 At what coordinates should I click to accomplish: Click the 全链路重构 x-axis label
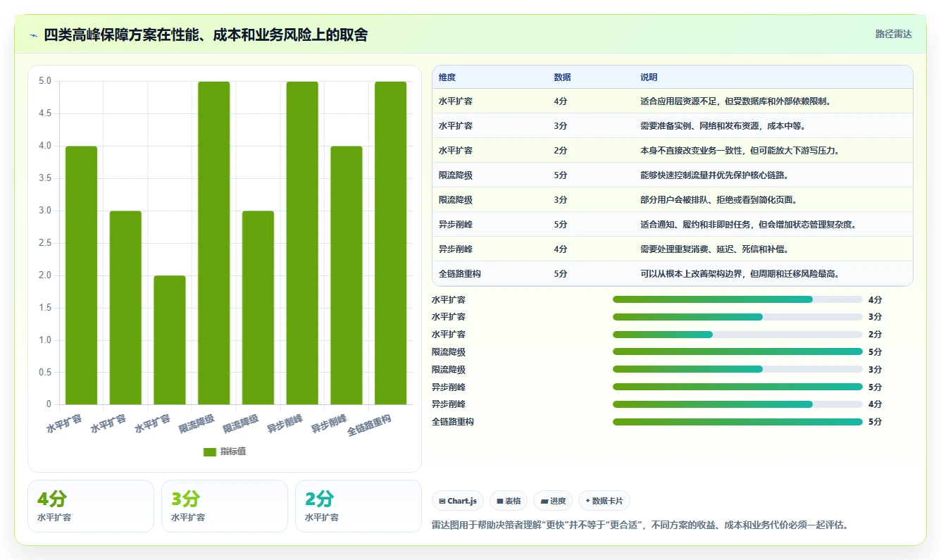click(x=369, y=425)
